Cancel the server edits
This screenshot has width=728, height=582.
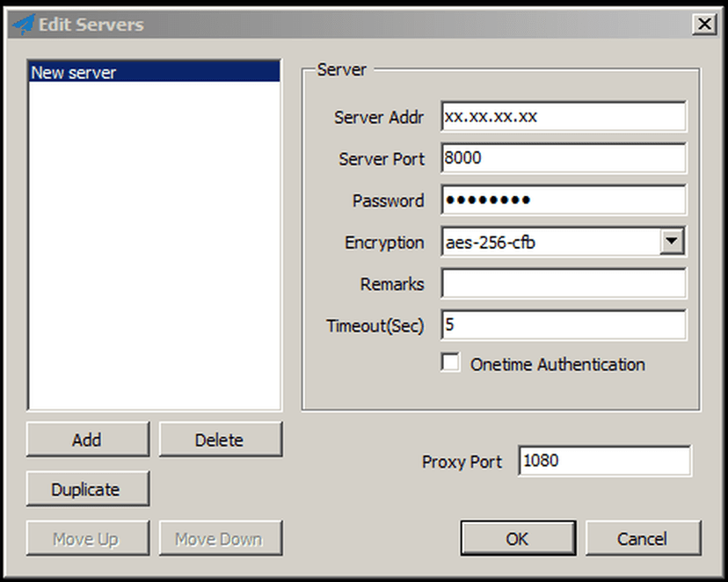click(643, 539)
